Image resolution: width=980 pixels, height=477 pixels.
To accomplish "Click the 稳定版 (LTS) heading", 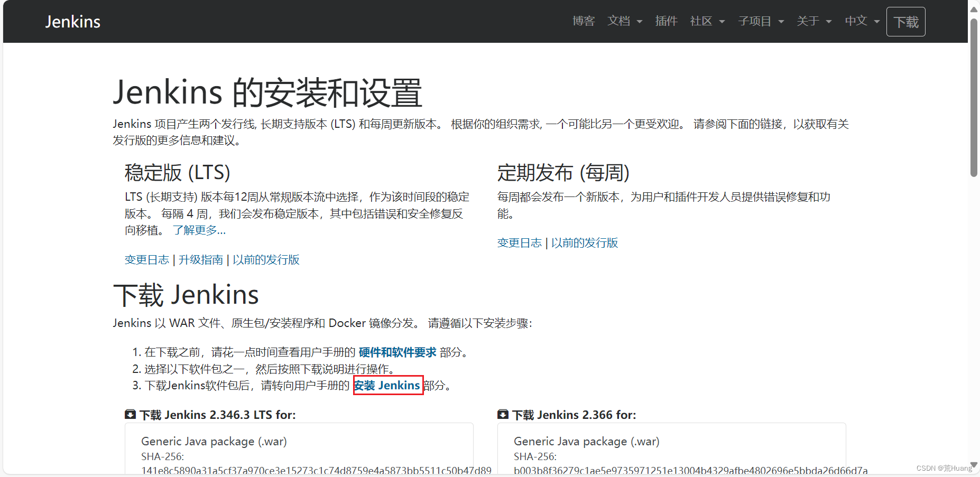I will 178,173.
